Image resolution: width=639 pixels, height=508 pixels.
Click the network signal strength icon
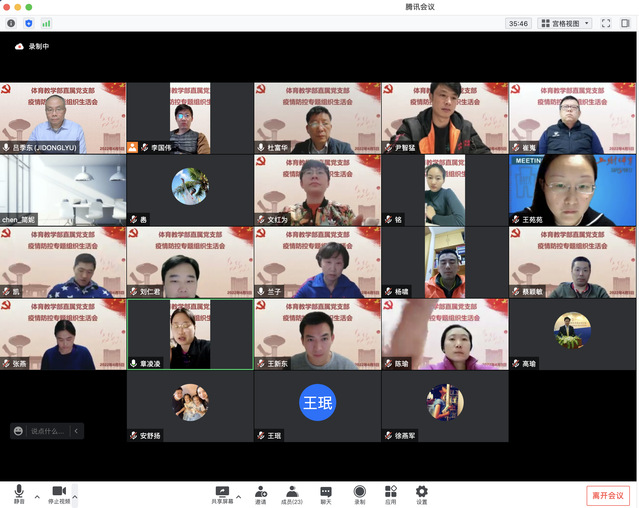click(46, 23)
